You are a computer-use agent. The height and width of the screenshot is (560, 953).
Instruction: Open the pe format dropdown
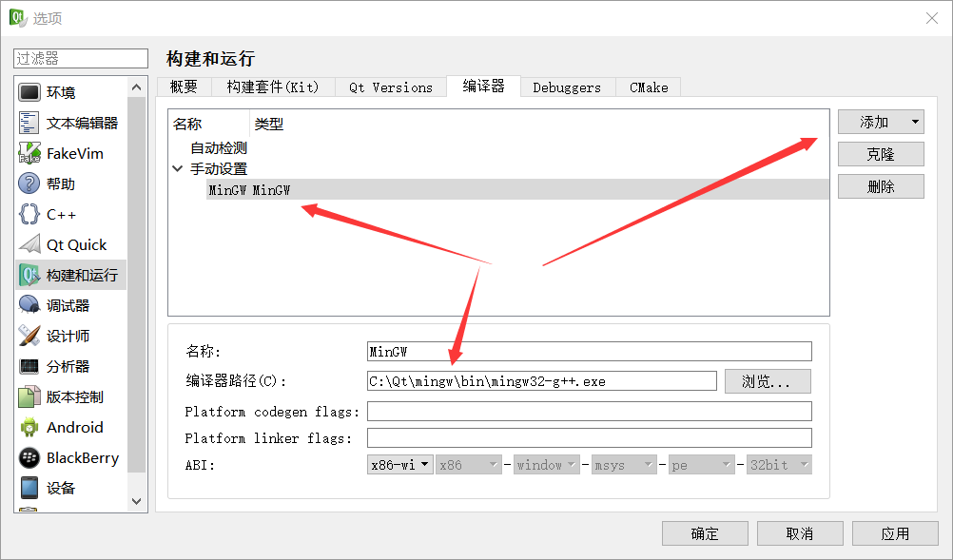[x=701, y=465]
